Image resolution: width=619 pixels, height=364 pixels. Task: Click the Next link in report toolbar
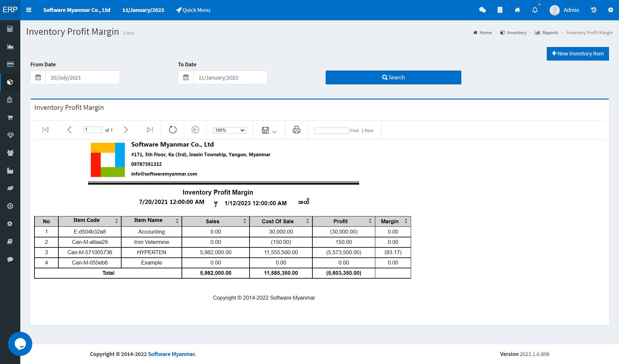369,130
